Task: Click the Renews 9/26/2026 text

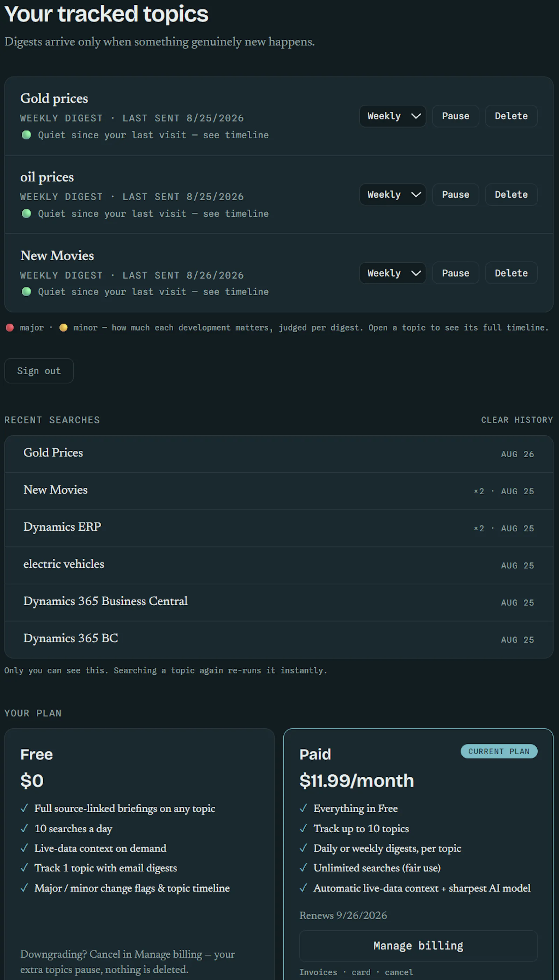Action: (343, 915)
